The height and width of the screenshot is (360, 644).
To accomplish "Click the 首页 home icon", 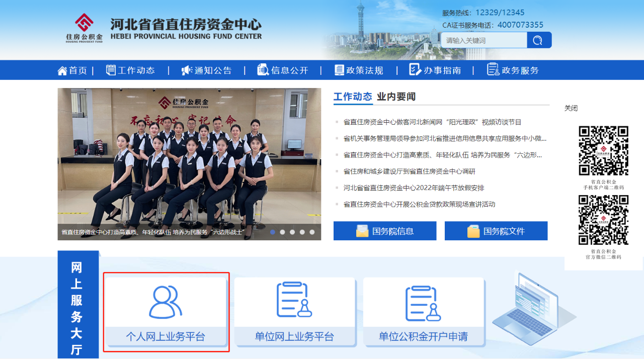I will pyautogui.click(x=62, y=70).
